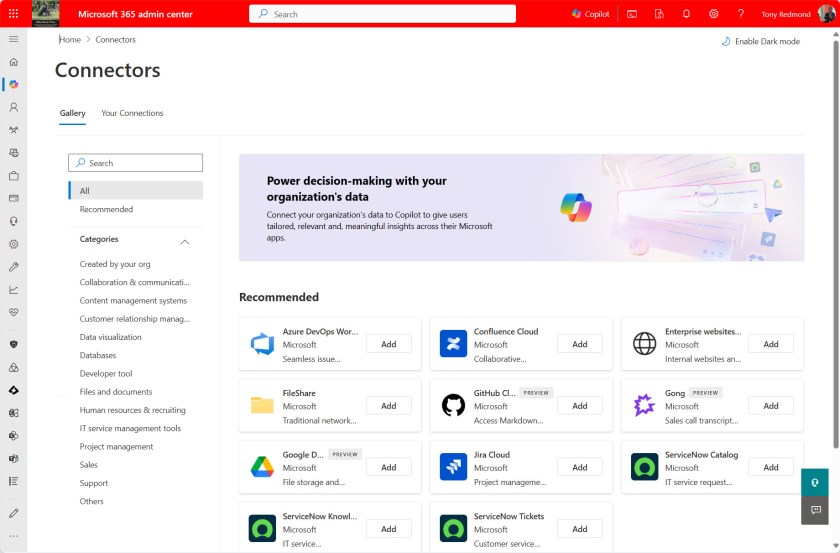Open Billing card icon in left sidebar
The height and width of the screenshot is (553, 840).
point(14,198)
